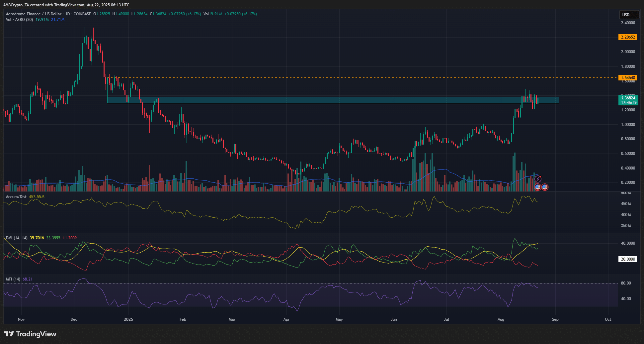Open the MFI (14) indicator menu
The image size is (644, 344).
pyautogui.click(x=13, y=279)
